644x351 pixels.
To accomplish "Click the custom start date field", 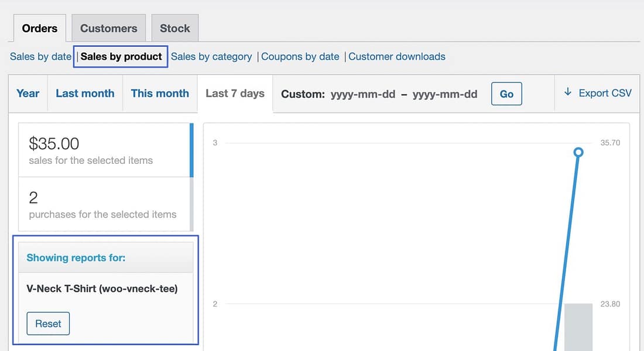I will (x=362, y=94).
